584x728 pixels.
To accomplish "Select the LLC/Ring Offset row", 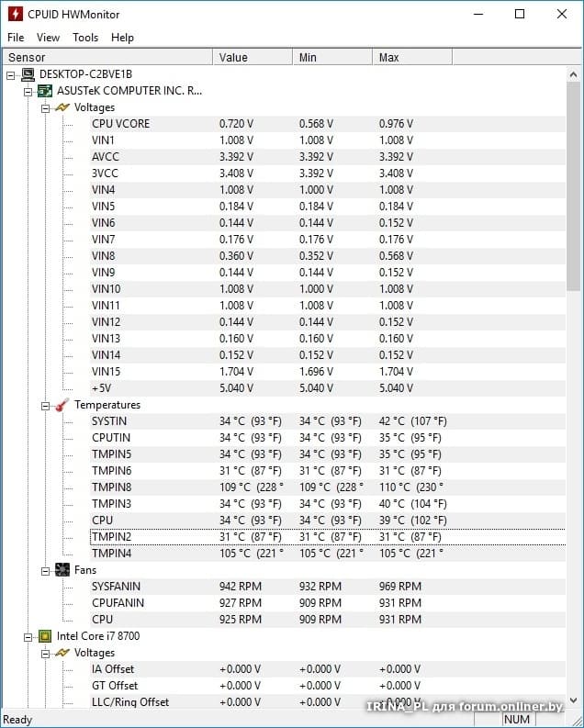I will (x=328, y=702).
